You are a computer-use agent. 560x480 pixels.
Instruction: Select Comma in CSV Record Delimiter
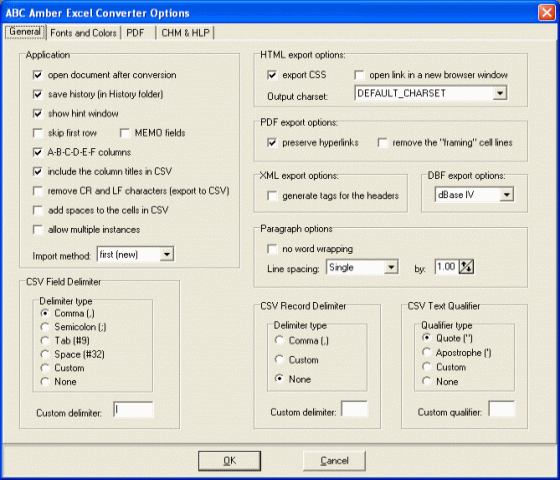coord(279,340)
